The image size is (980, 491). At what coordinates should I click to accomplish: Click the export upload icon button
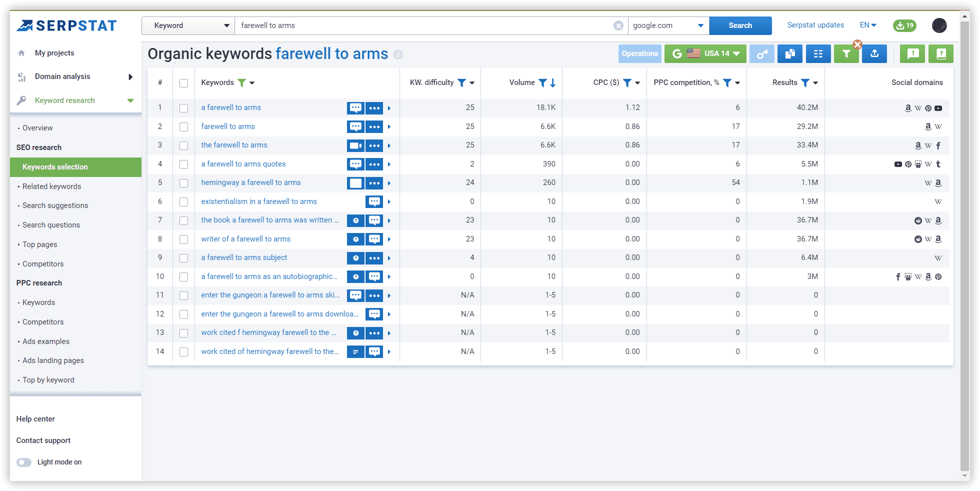874,54
